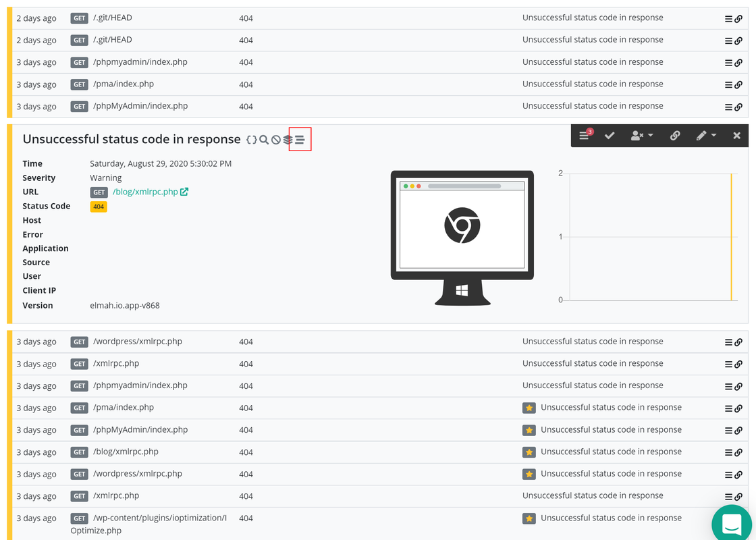The width and height of the screenshot is (756, 540).
Task: Click the ban circle icon beside the title
Action: point(276,140)
